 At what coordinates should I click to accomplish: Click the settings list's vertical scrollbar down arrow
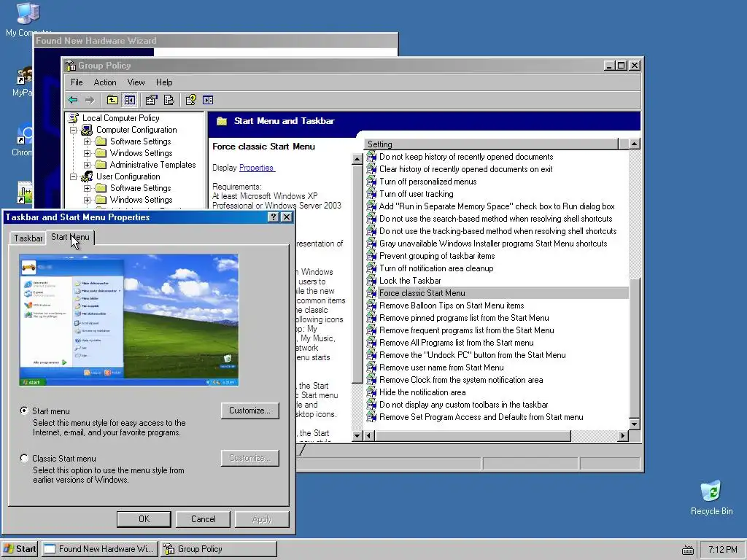pyautogui.click(x=634, y=424)
